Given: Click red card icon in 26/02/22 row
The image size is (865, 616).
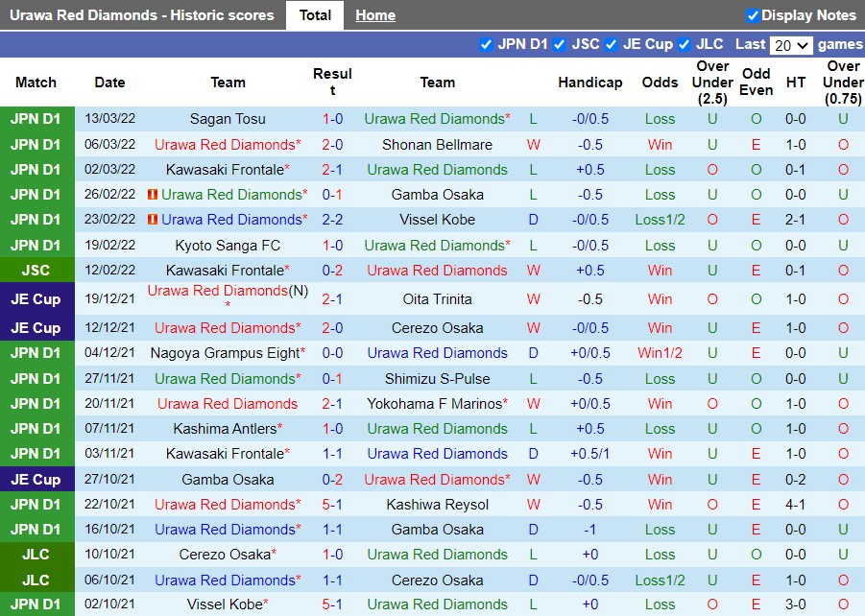Looking at the screenshot, I should 154,195.
